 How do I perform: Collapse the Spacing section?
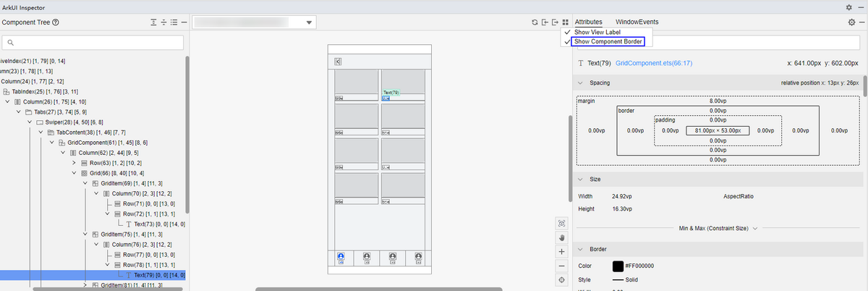[x=580, y=83]
